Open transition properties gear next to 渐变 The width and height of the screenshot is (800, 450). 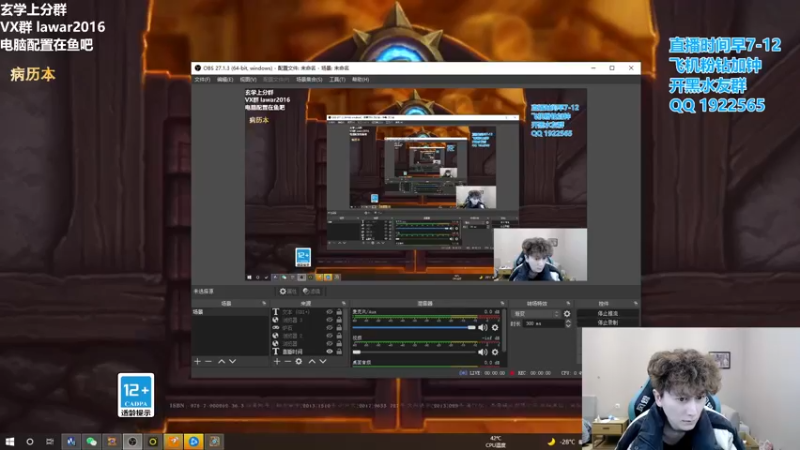[567, 314]
